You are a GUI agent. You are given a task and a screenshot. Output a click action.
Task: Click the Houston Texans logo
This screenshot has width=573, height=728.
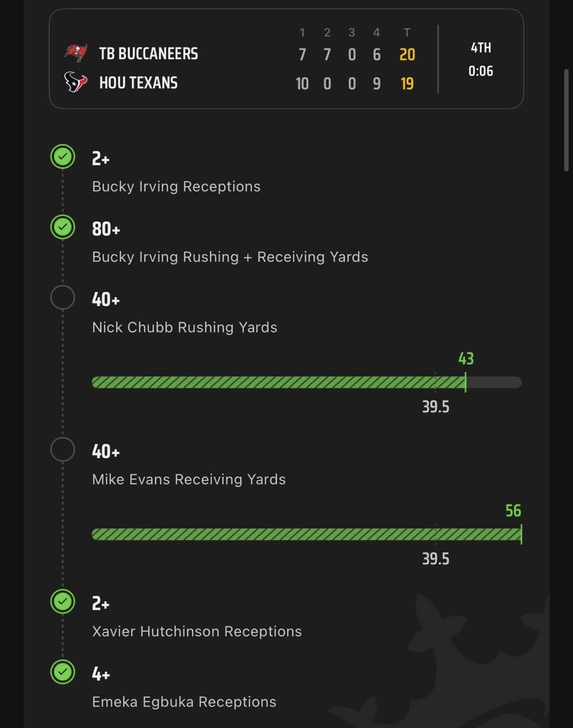[x=76, y=82]
